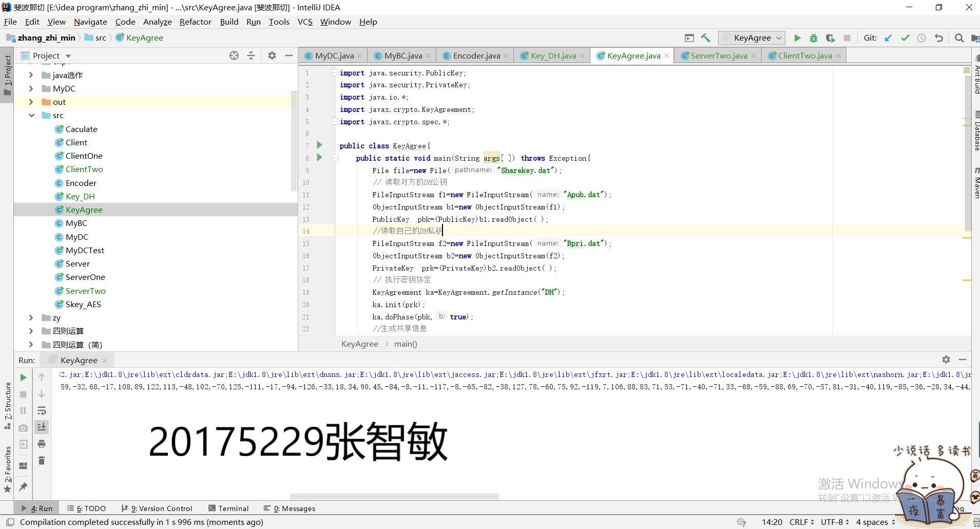Open the VCS menu
Screen dimensions: 980x529
305,22
